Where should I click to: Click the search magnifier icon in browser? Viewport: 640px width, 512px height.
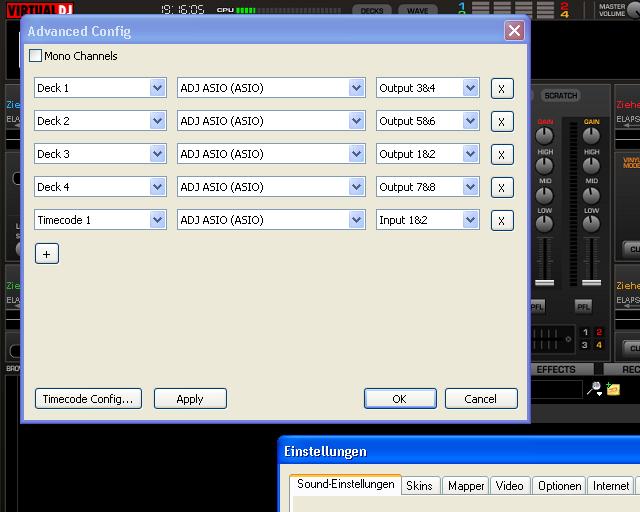click(595, 388)
